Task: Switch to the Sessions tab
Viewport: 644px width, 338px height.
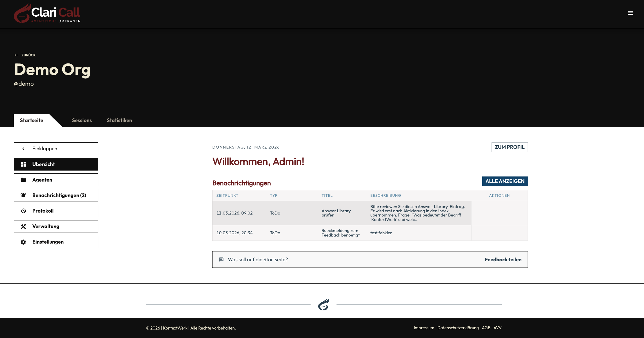Action: click(x=82, y=120)
